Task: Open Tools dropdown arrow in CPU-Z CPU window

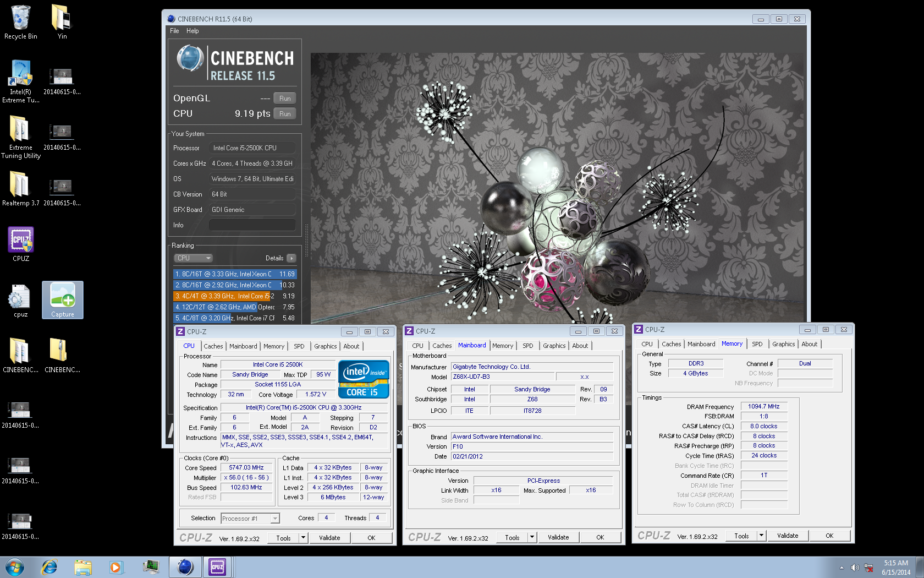Action: 303,538
